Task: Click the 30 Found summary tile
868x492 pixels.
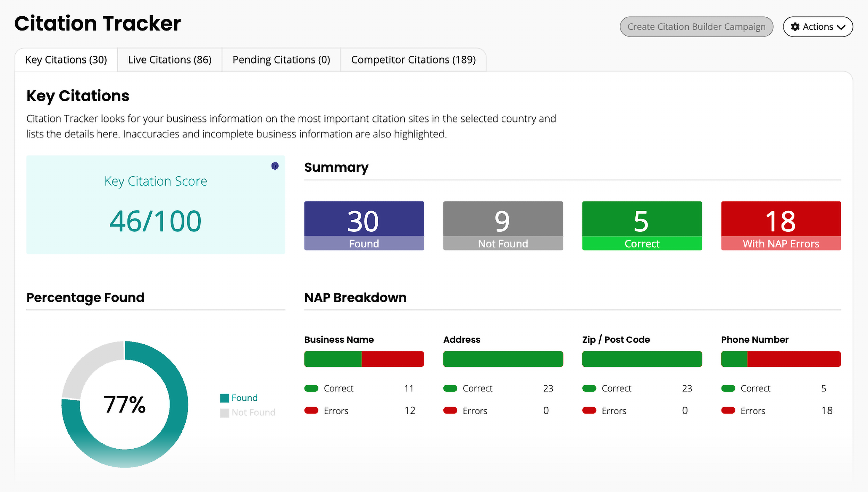Action: coord(364,226)
